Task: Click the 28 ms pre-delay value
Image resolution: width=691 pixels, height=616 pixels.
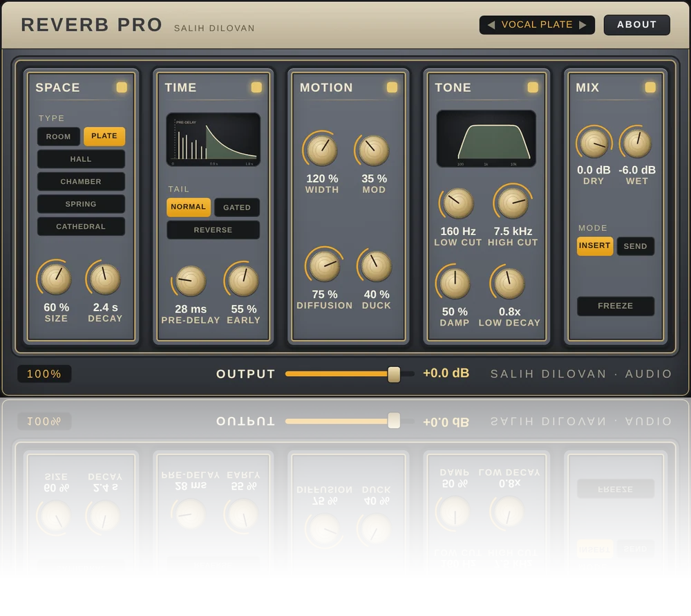Action: 191,309
